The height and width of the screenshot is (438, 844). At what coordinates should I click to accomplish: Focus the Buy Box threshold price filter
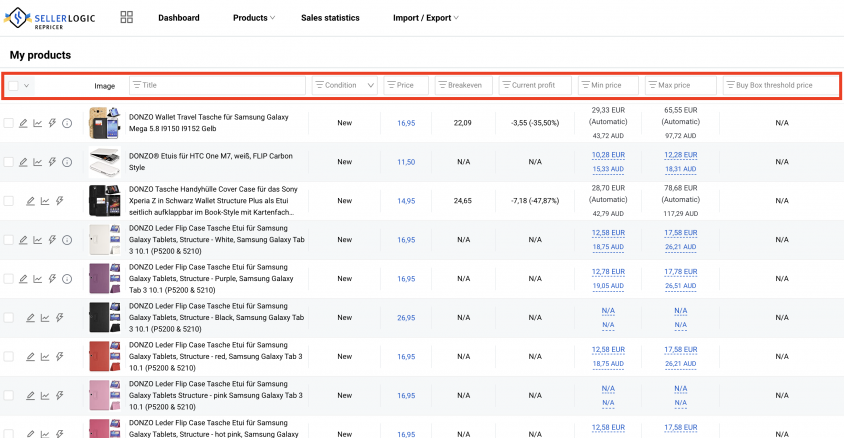click(x=781, y=85)
